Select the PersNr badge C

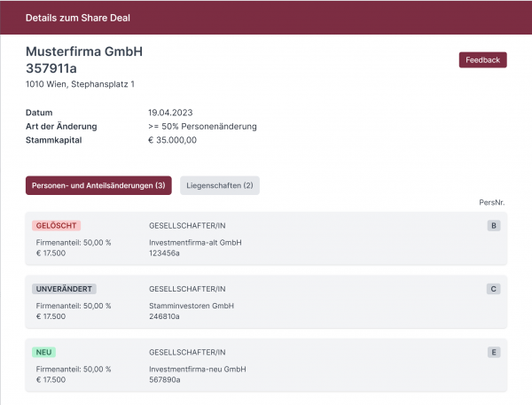click(494, 289)
